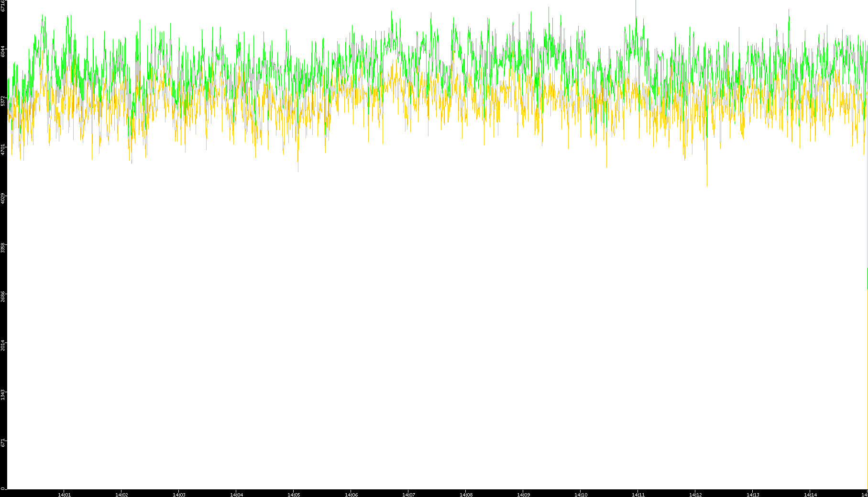Click the 4701 Y-axis label
868x497 pixels.
pyautogui.click(x=3, y=150)
